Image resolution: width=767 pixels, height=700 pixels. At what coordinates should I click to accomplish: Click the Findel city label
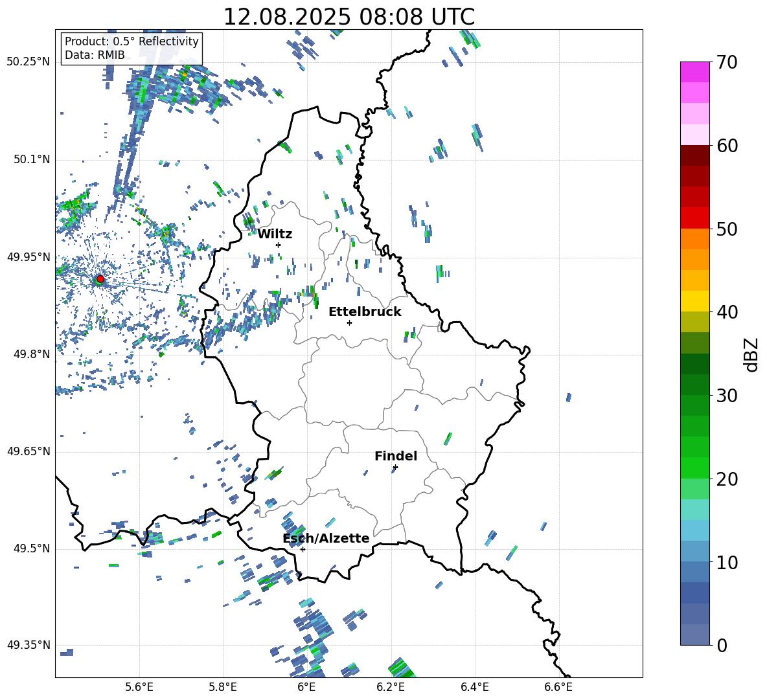tap(396, 456)
